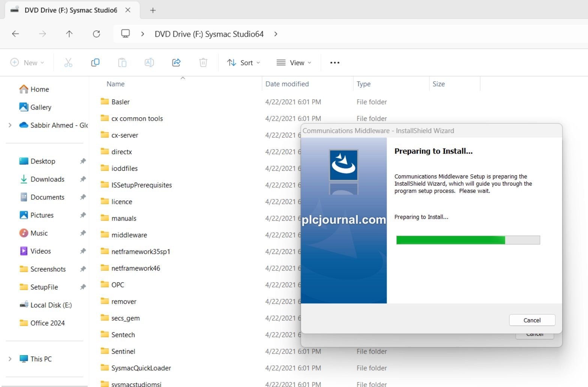The width and height of the screenshot is (588, 387).
Task: Open Music quick access folder
Action: (x=33, y=233)
